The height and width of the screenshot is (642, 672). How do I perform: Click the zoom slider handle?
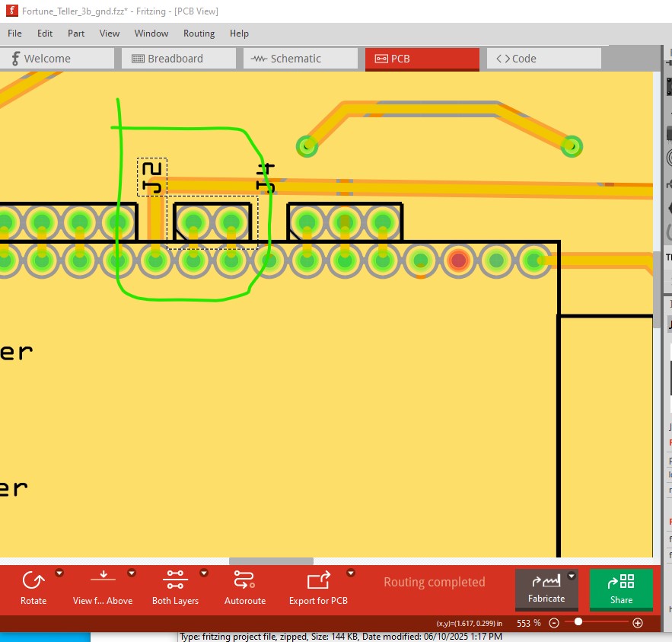click(578, 622)
